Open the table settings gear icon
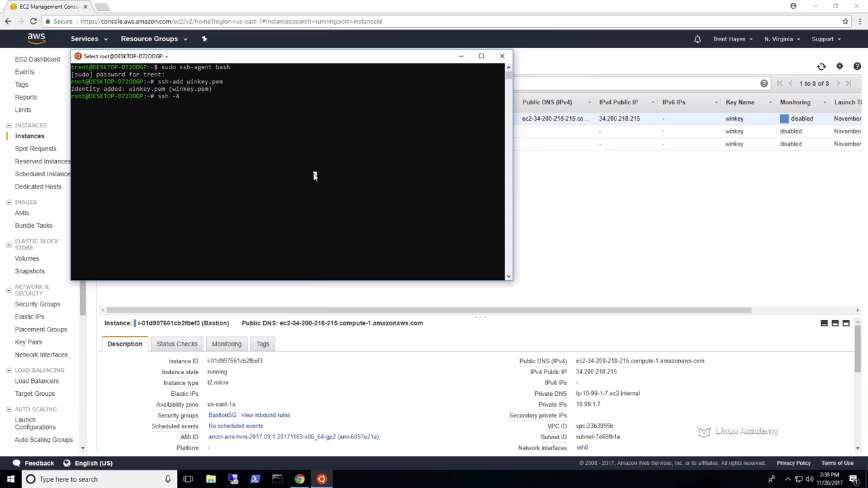The height and width of the screenshot is (488, 868). coord(840,66)
